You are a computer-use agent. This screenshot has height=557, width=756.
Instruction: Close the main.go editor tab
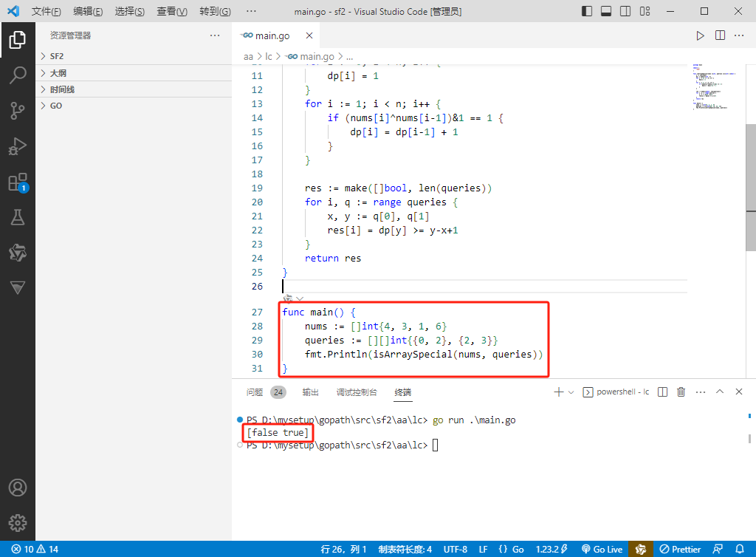(x=309, y=35)
